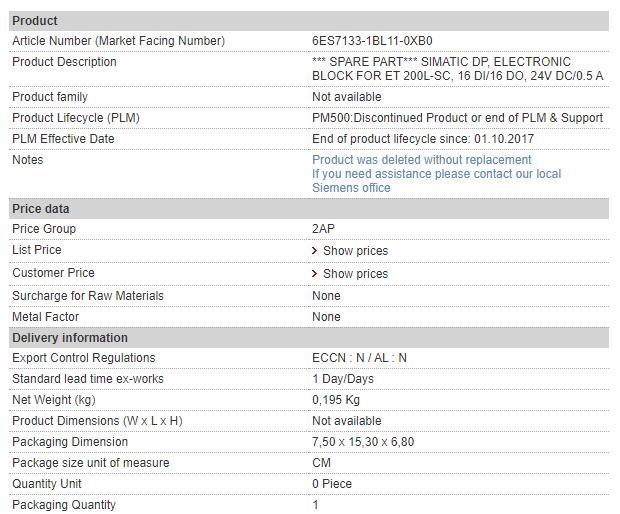
Task: Click the end of lifecycle date 01.10.2017
Action: tap(504, 139)
